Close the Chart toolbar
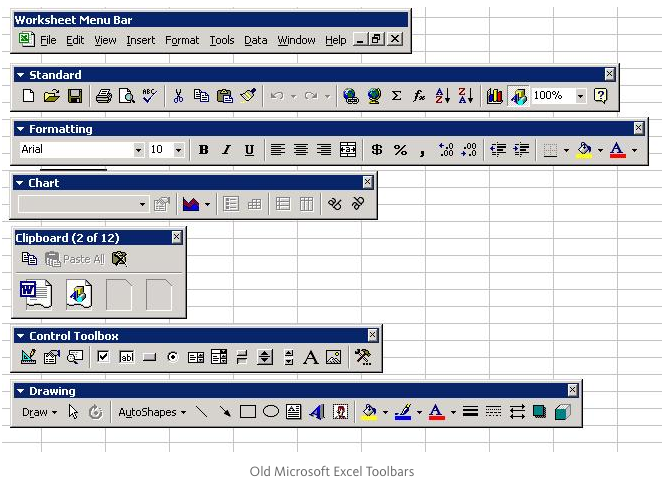This screenshot has height=485, width=667. pos(368,183)
